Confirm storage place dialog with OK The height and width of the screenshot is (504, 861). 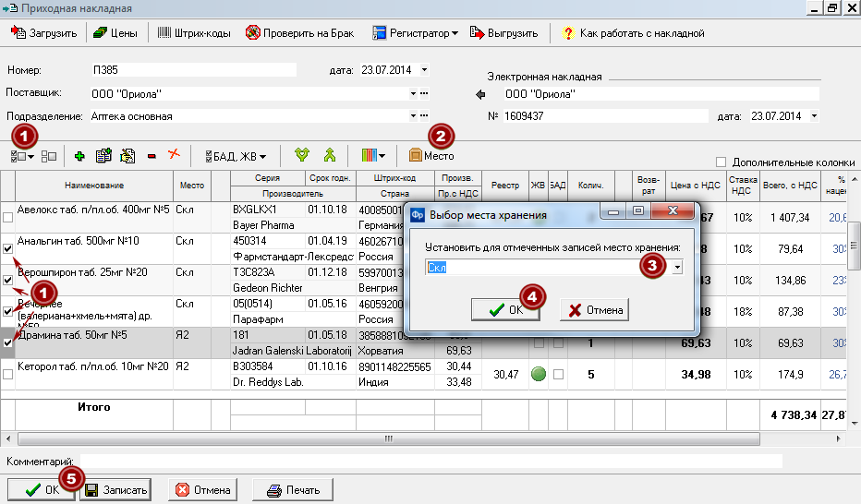[x=505, y=310]
